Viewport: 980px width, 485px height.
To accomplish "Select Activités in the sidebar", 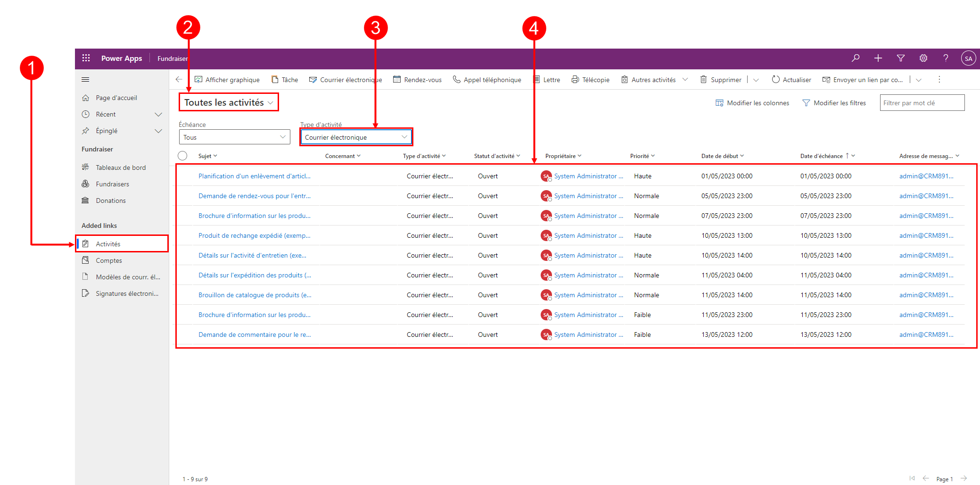I will [122, 244].
